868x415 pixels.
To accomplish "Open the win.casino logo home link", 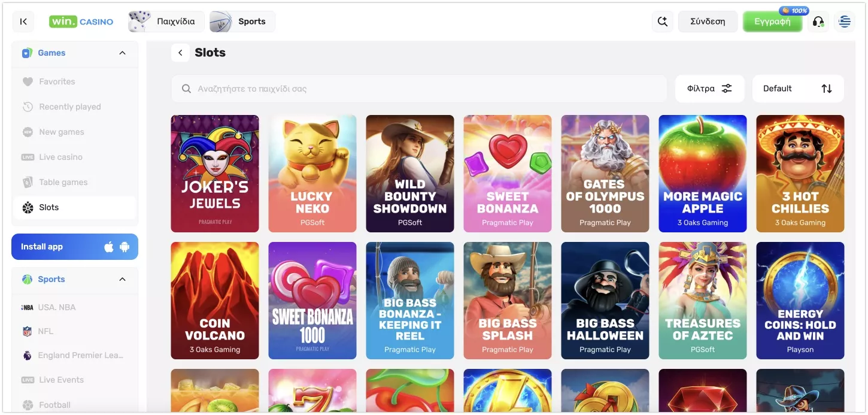I will click(81, 22).
